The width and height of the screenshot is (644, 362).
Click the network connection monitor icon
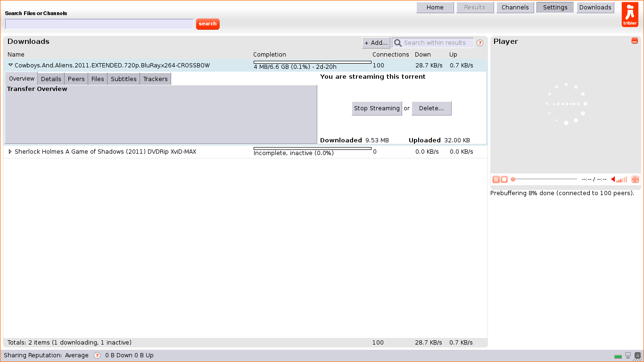[628, 355]
